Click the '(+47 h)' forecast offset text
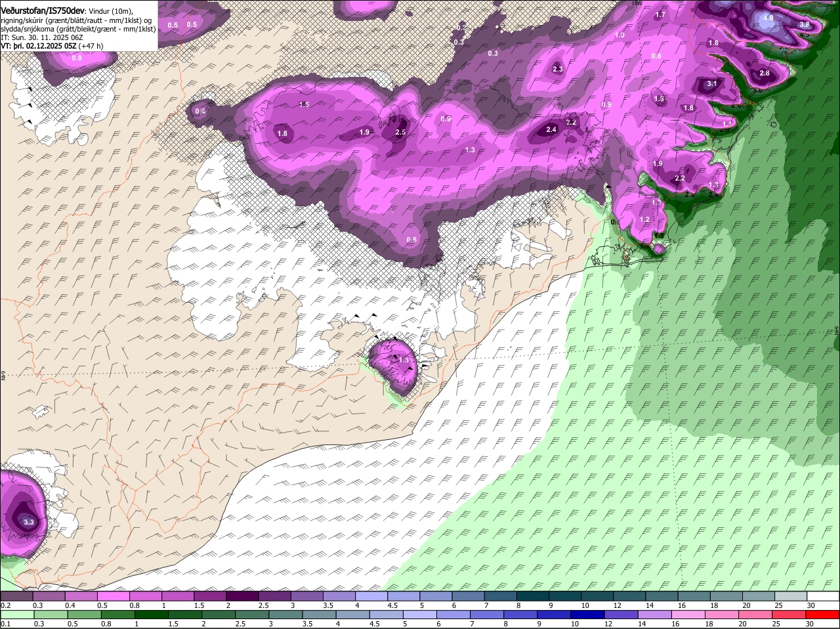The width and height of the screenshot is (840, 629). (x=91, y=46)
